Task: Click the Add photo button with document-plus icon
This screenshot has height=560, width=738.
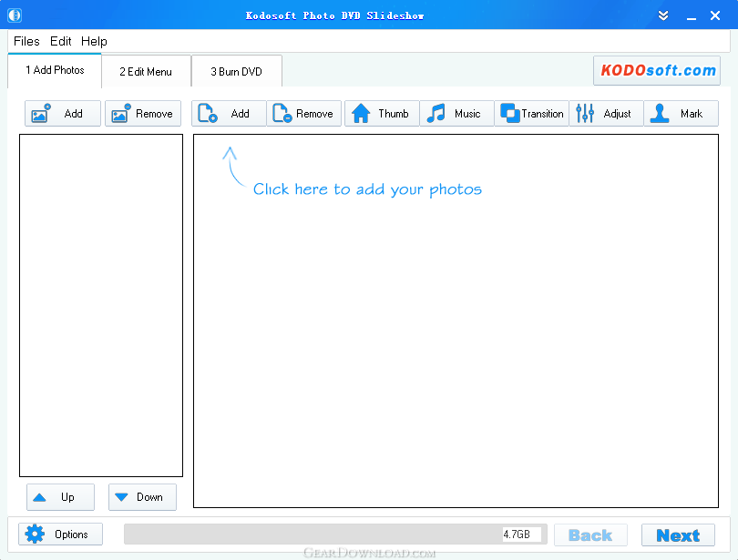Action: pos(229,113)
